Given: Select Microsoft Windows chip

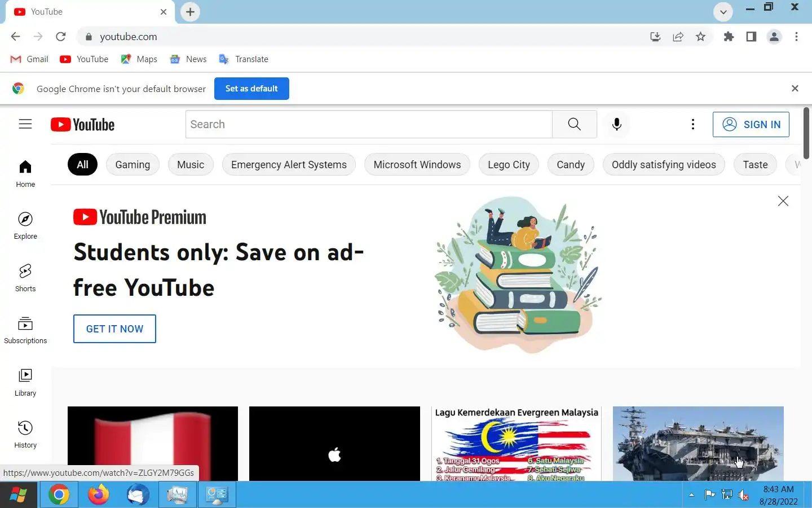Looking at the screenshot, I should [x=417, y=165].
